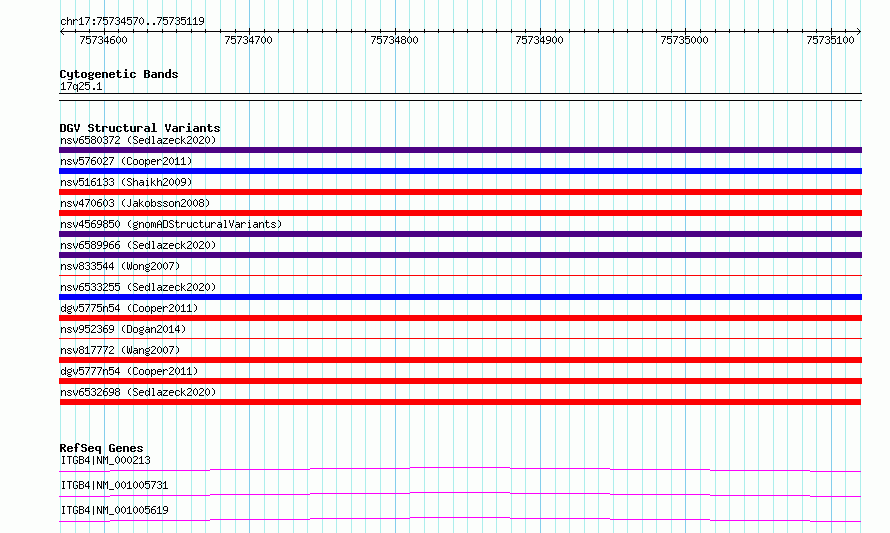The height and width of the screenshot is (533, 890).
Task: Open variant nsv470603 (Jakobsson2008) label
Action: (x=135, y=203)
